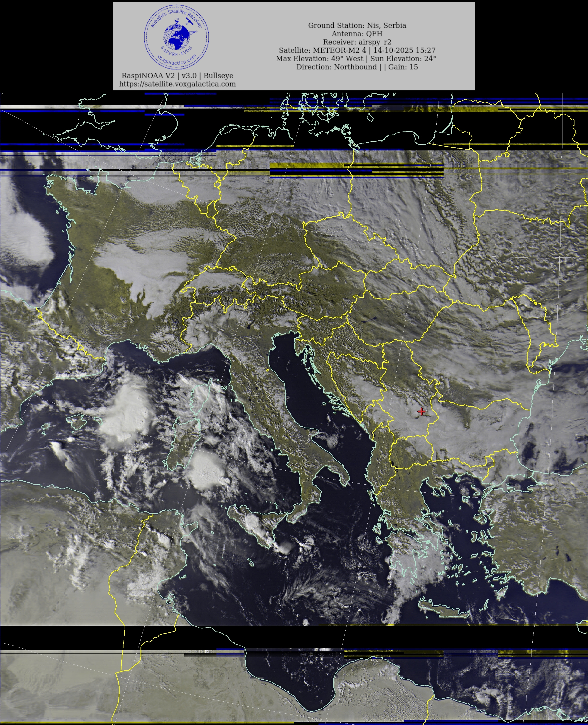Open the satellite.voxgalactica.com URL text
Viewport: 588px width, 725px height.
coord(177,84)
